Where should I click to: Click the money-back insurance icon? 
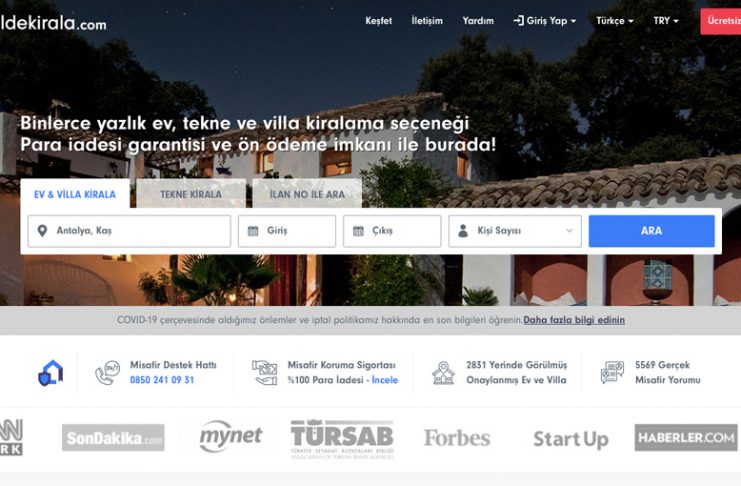point(265,373)
